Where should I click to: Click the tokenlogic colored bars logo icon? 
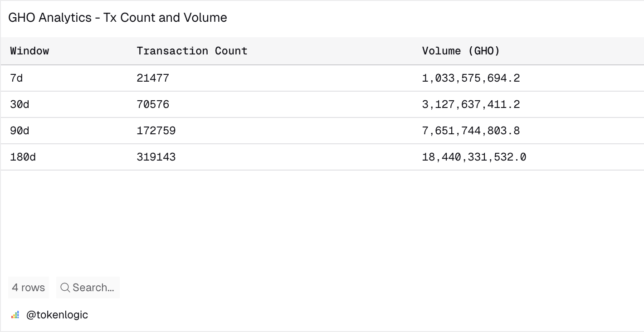point(15,315)
